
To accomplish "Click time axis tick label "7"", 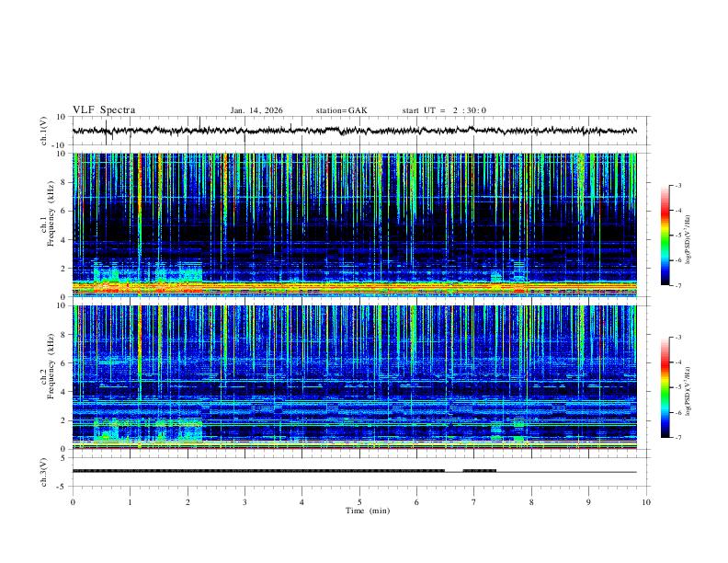I will 474,502.
